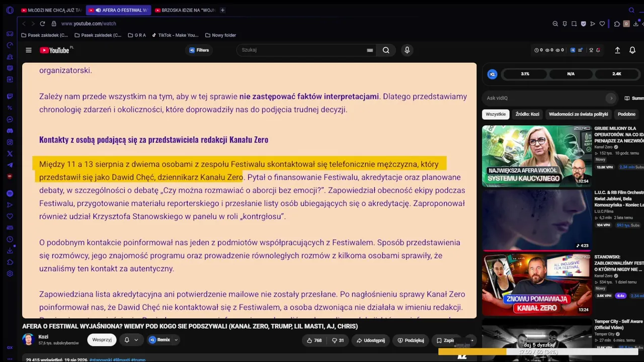Dislike the video
The width and height of the screenshot is (644, 362).
338,340
